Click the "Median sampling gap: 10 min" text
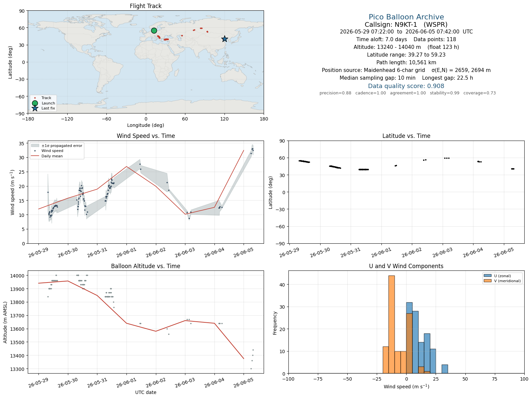This screenshot has height=398, width=532. coord(377,78)
